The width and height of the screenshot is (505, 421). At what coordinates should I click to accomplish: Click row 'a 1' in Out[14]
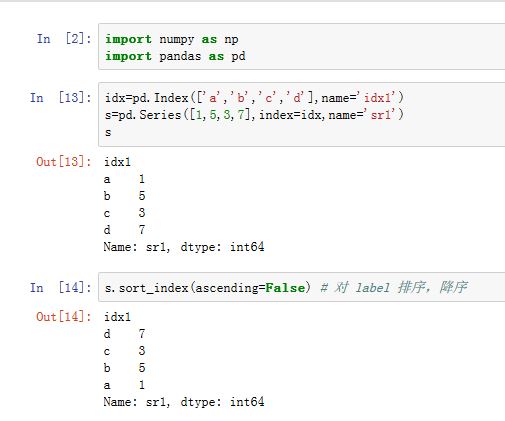tap(124, 385)
